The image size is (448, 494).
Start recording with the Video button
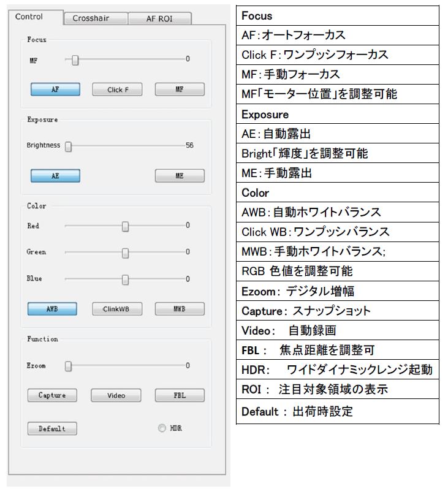click(116, 395)
